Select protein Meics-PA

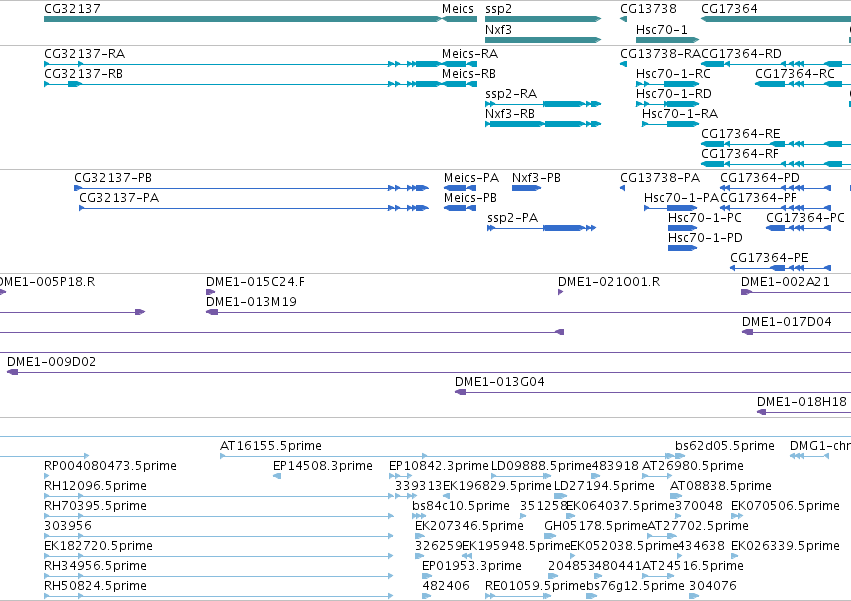(x=471, y=178)
